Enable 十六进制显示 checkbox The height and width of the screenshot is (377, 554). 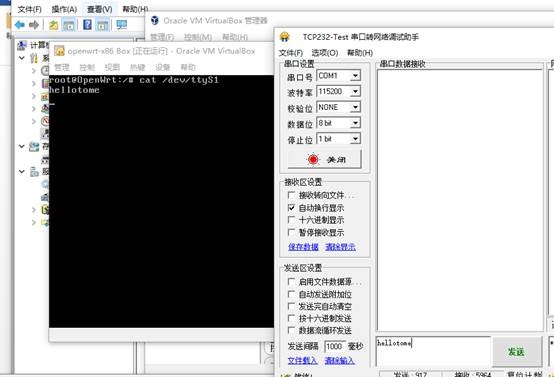291,220
